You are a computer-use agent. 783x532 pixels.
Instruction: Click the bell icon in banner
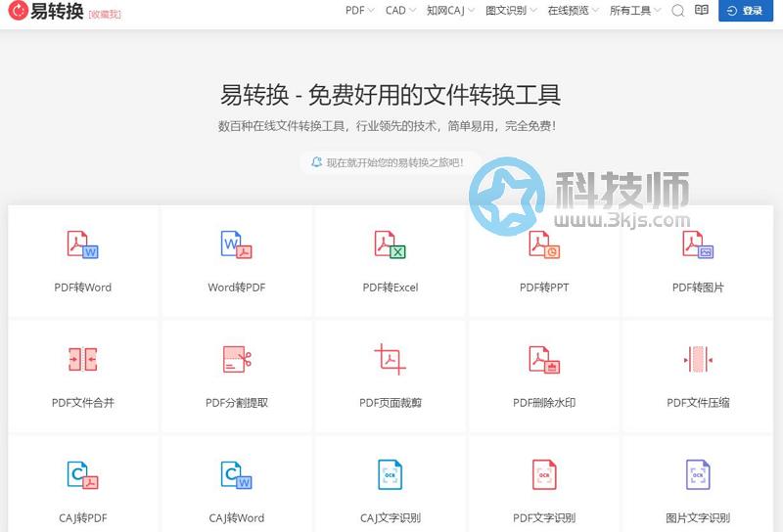(316, 162)
